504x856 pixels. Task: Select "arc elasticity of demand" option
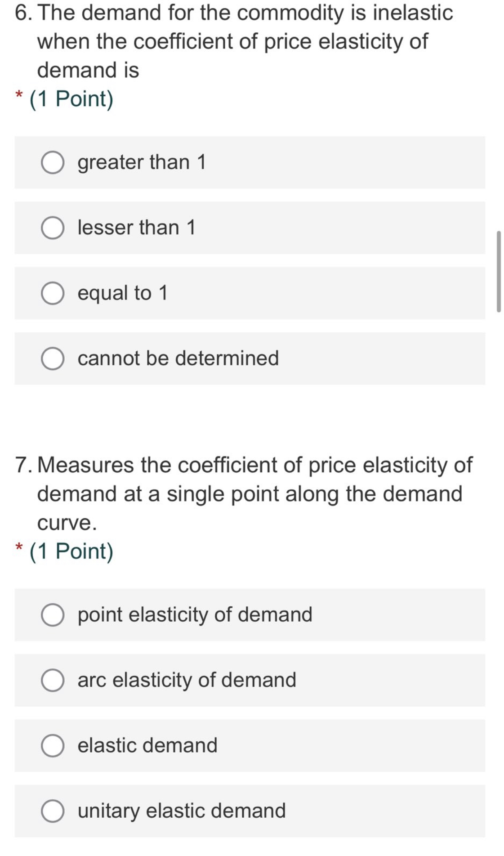[53, 680]
